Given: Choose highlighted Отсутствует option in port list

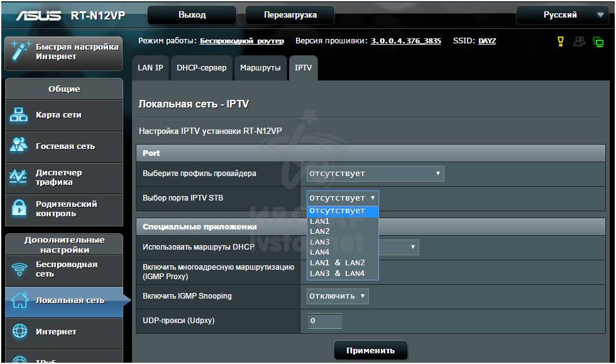Looking at the screenshot, I should (343, 211).
